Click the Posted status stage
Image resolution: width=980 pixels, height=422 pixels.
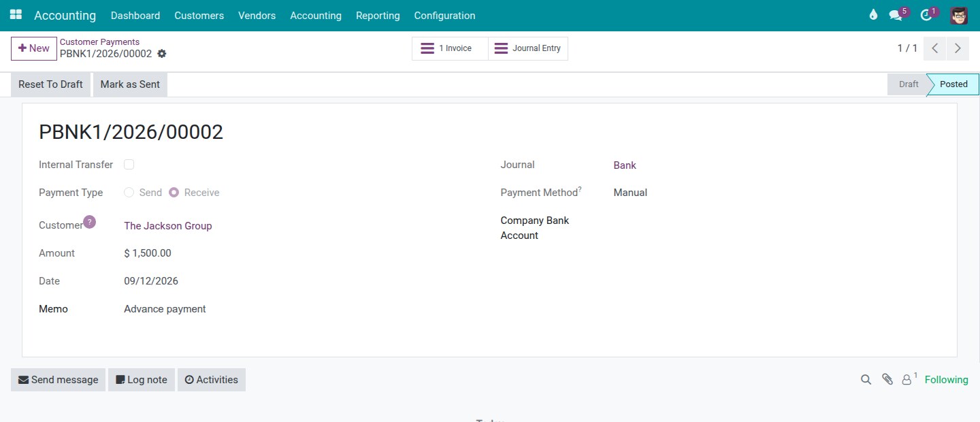pos(953,84)
